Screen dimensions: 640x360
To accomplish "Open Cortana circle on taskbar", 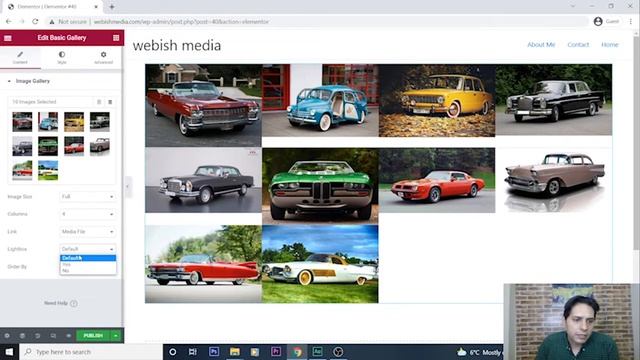I will point(173,352).
